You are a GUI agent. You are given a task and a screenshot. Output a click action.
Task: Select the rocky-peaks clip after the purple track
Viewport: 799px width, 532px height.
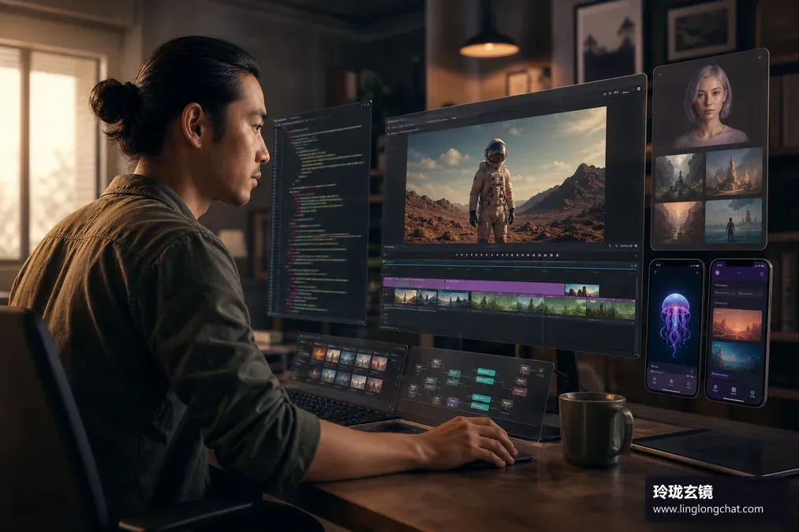[x=582, y=291]
